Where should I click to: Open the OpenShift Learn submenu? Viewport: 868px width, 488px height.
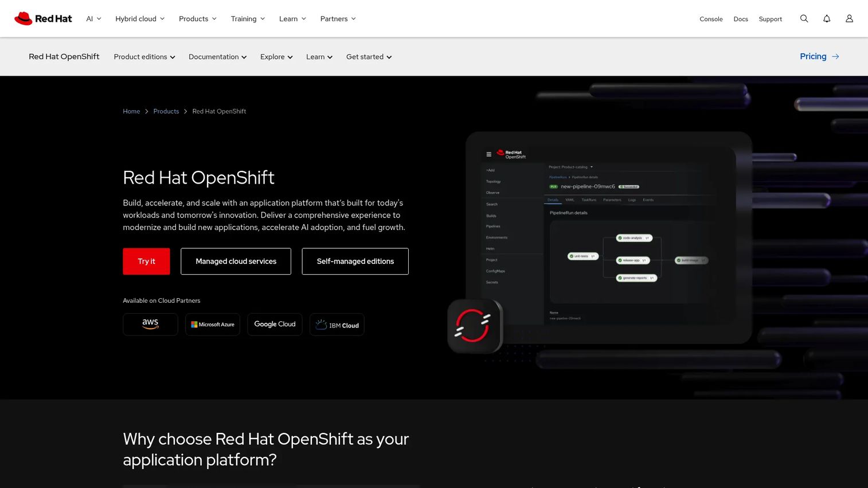(319, 57)
